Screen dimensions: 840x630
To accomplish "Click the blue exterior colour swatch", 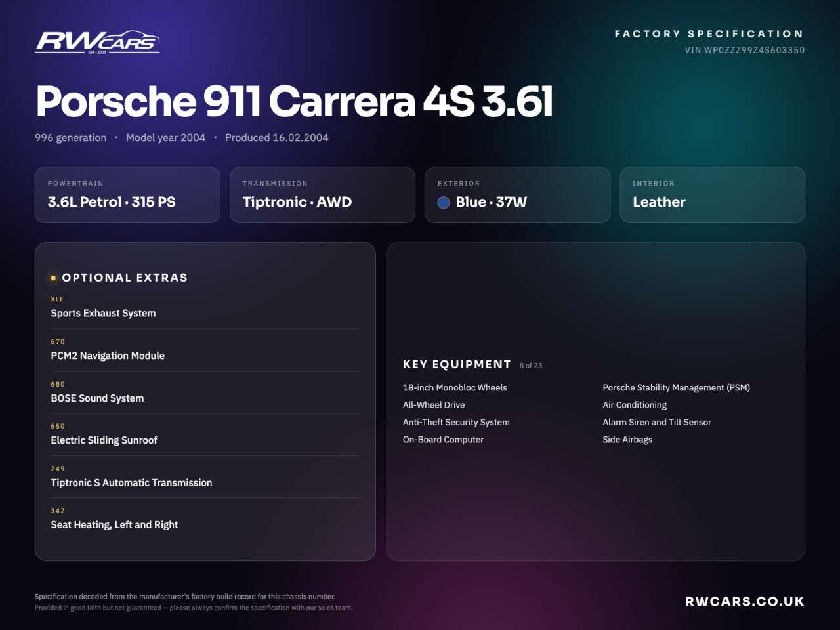I will click(x=444, y=202).
